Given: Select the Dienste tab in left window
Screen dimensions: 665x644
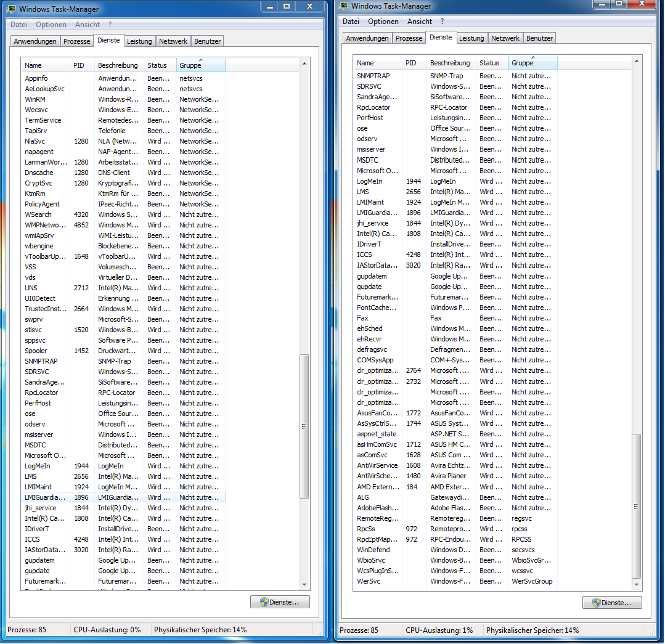Looking at the screenshot, I should click(108, 40).
